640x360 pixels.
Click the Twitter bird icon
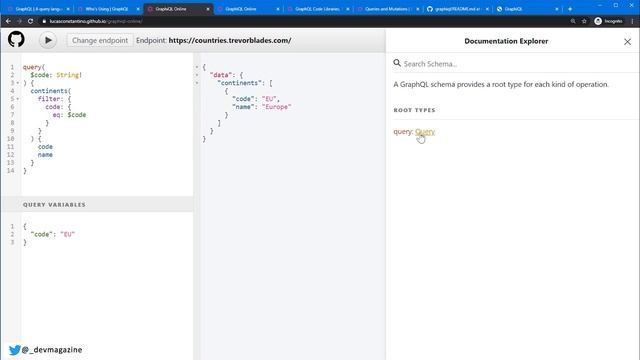pos(15,350)
